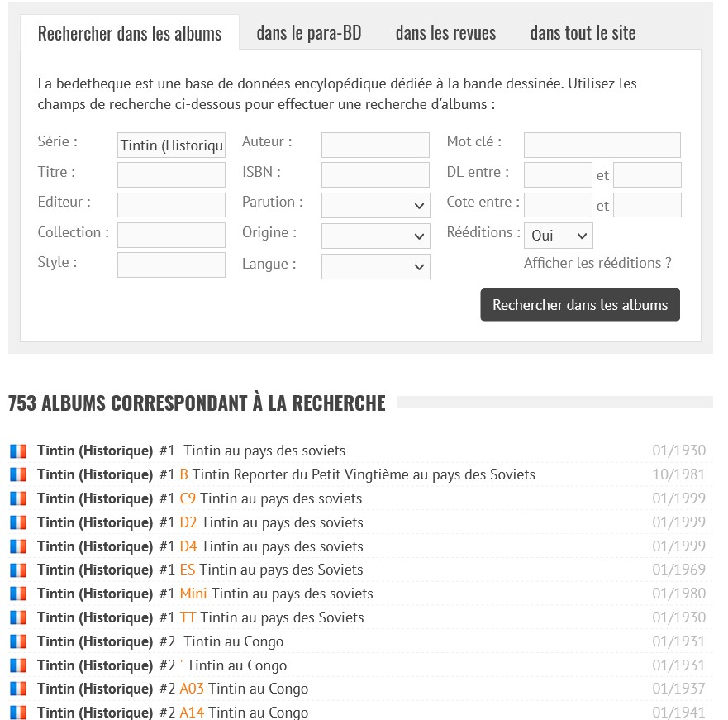Open the Parution dropdown
Viewport: 728px width, 720px height.
pyautogui.click(x=375, y=206)
